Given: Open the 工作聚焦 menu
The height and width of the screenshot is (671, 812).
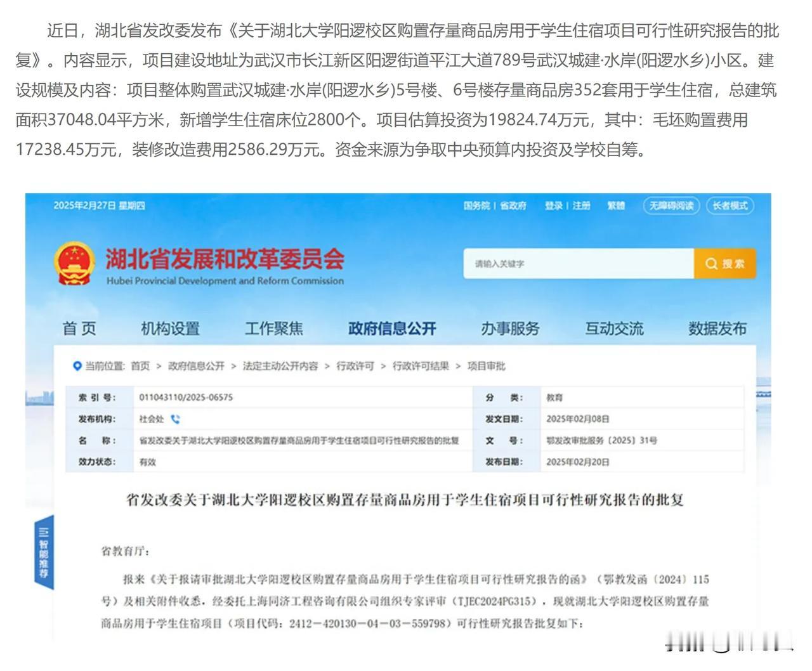Looking at the screenshot, I should [274, 329].
